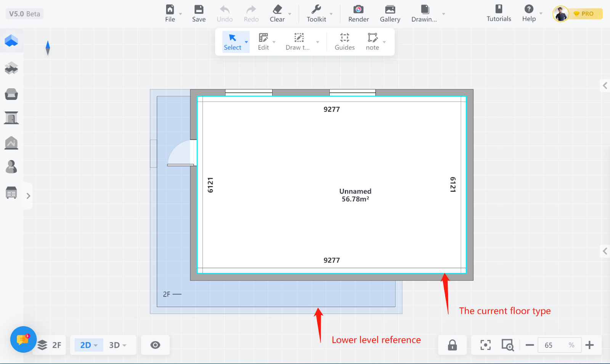Open the furniture sofa library in sidebar
This screenshot has width=610, height=364.
11,94
